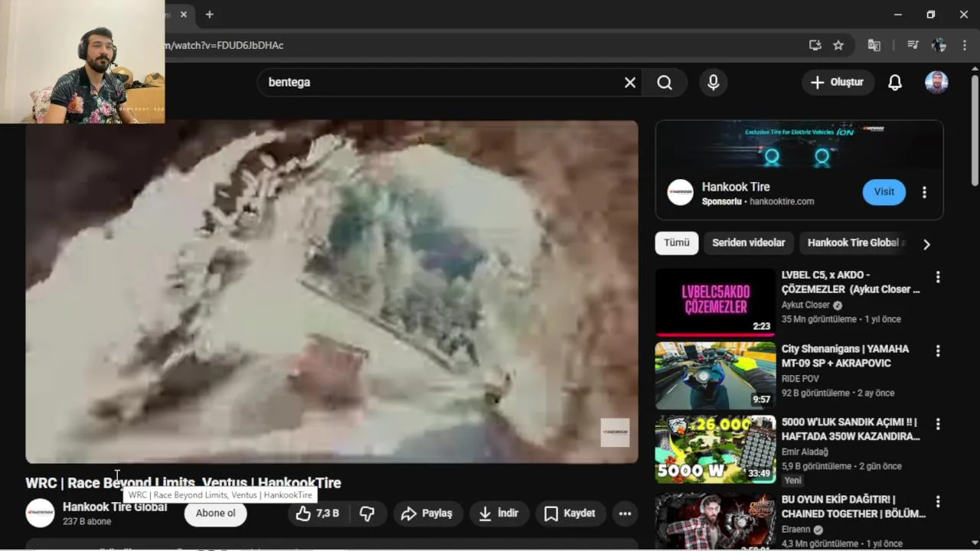The height and width of the screenshot is (551, 980).
Task: Click Visit on Hankook Tire ad
Action: pos(884,192)
